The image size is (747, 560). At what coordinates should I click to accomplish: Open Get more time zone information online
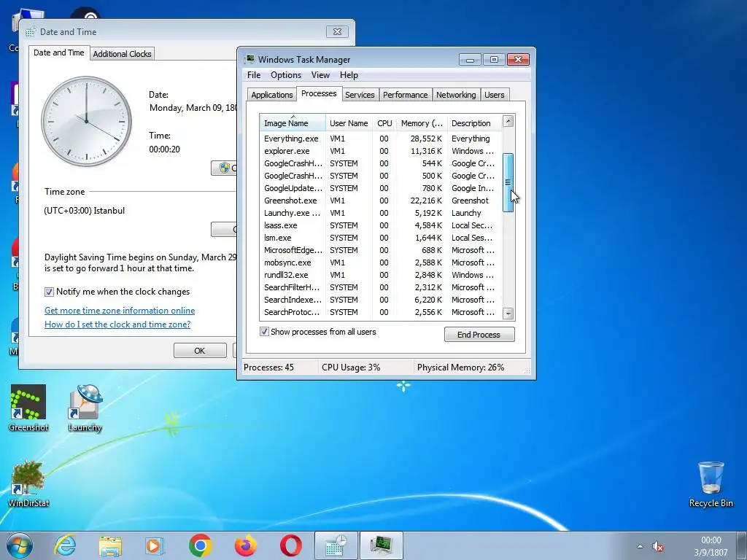click(120, 311)
